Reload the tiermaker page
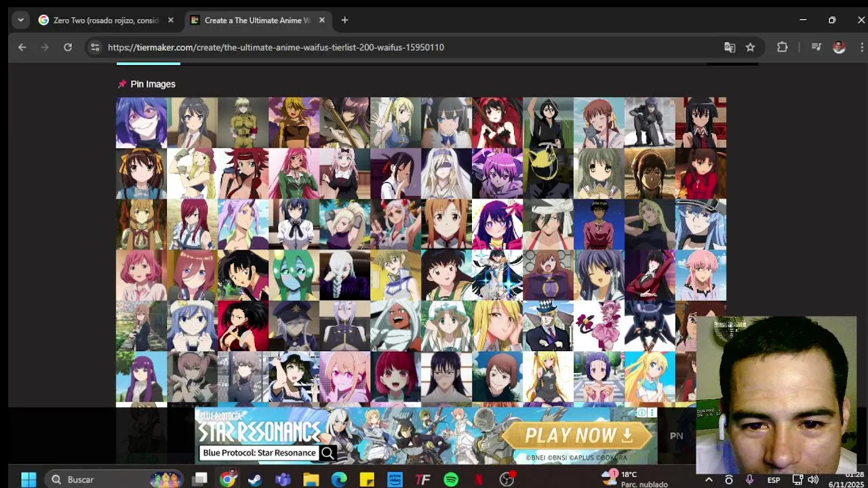Screen dimensions: 868x488 pyautogui.click(x=68, y=47)
